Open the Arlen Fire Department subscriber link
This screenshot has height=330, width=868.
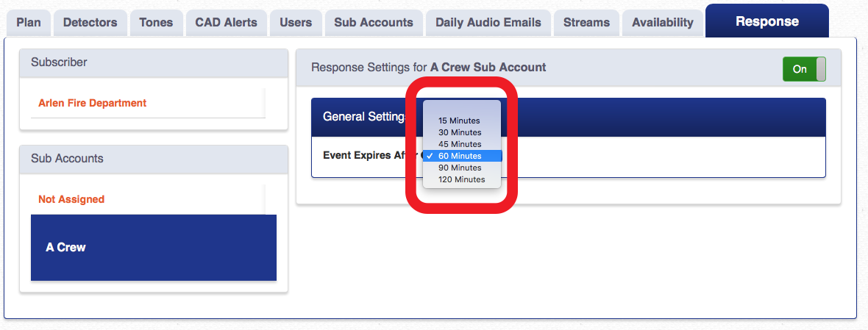point(93,103)
